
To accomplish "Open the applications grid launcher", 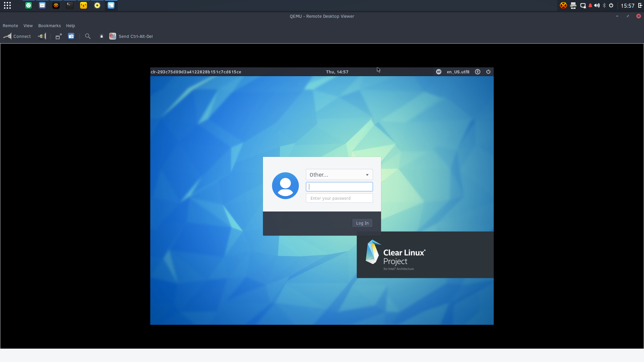I will click(7, 5).
